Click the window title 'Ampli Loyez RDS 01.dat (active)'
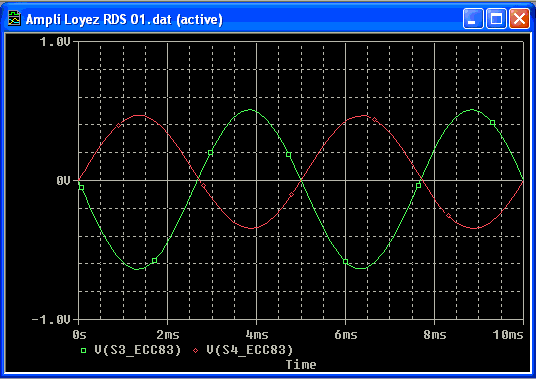 click(124, 19)
